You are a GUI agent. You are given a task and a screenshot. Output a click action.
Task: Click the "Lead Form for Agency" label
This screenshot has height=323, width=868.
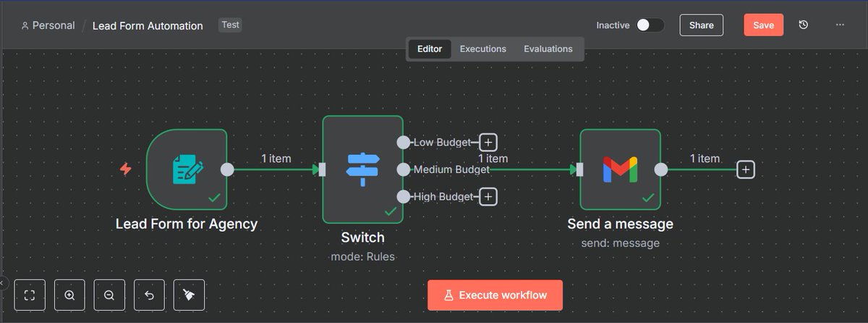click(187, 224)
